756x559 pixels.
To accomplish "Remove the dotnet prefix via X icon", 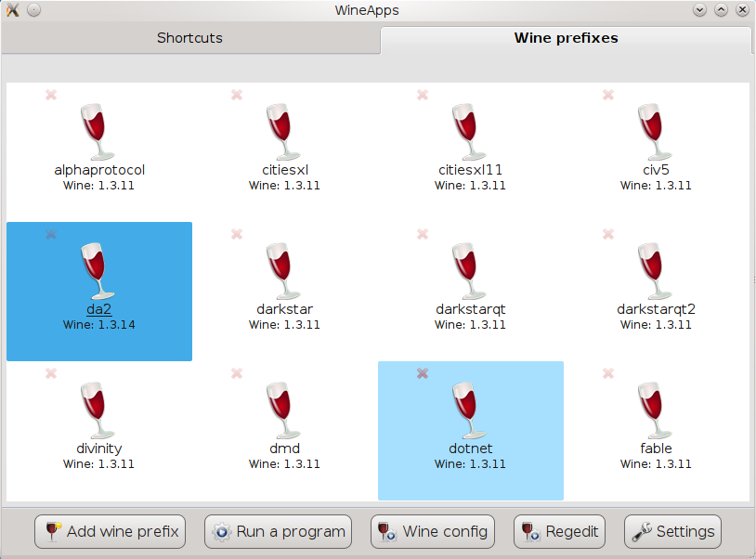I will [423, 373].
